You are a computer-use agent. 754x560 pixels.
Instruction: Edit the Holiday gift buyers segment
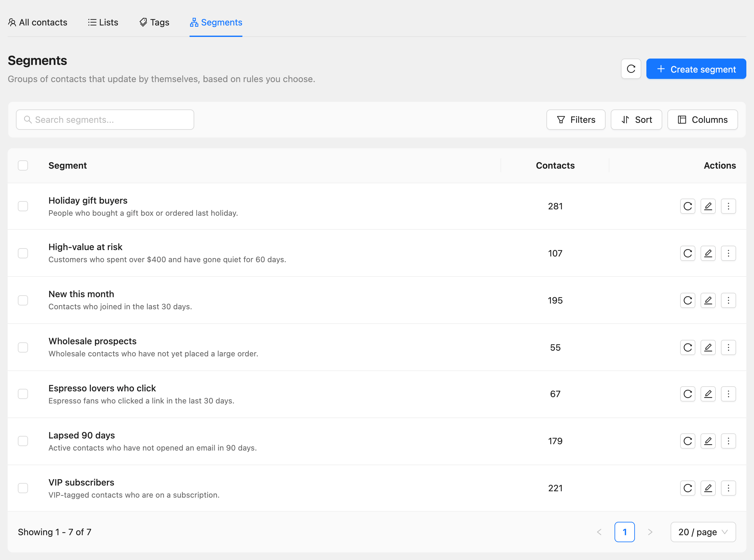click(x=708, y=206)
